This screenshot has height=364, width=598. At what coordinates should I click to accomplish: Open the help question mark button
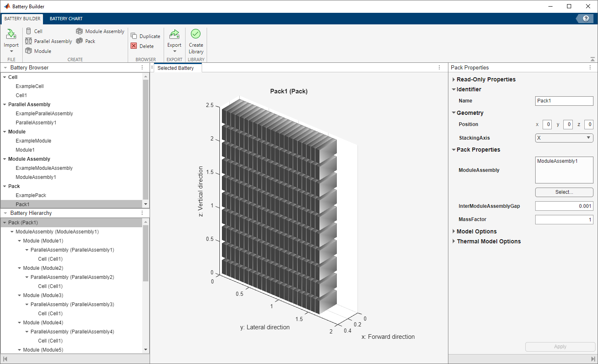coord(586,19)
